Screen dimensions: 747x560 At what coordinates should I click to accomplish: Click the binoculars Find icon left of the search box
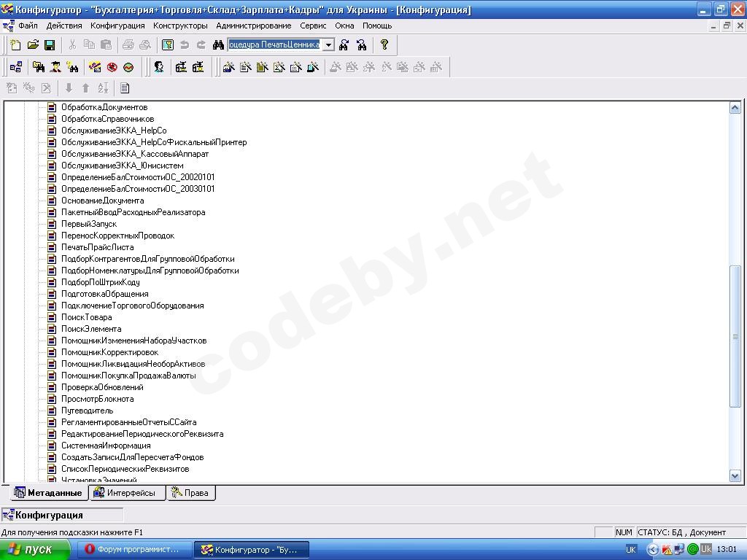point(218,45)
